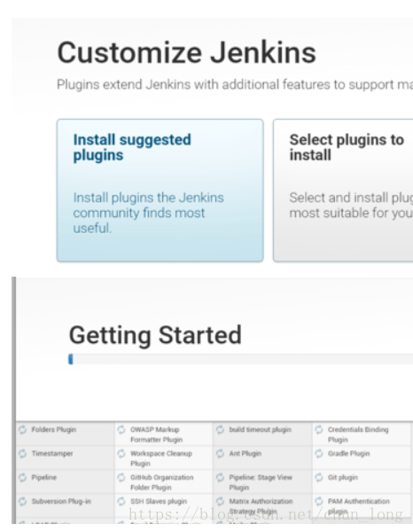The height and width of the screenshot is (532, 413).
Task: Click the Getting Started installation progress bar
Action: coord(240,359)
